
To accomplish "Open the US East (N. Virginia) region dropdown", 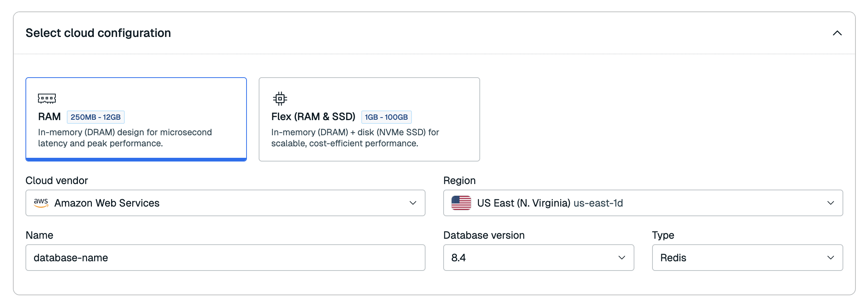I will [642, 203].
